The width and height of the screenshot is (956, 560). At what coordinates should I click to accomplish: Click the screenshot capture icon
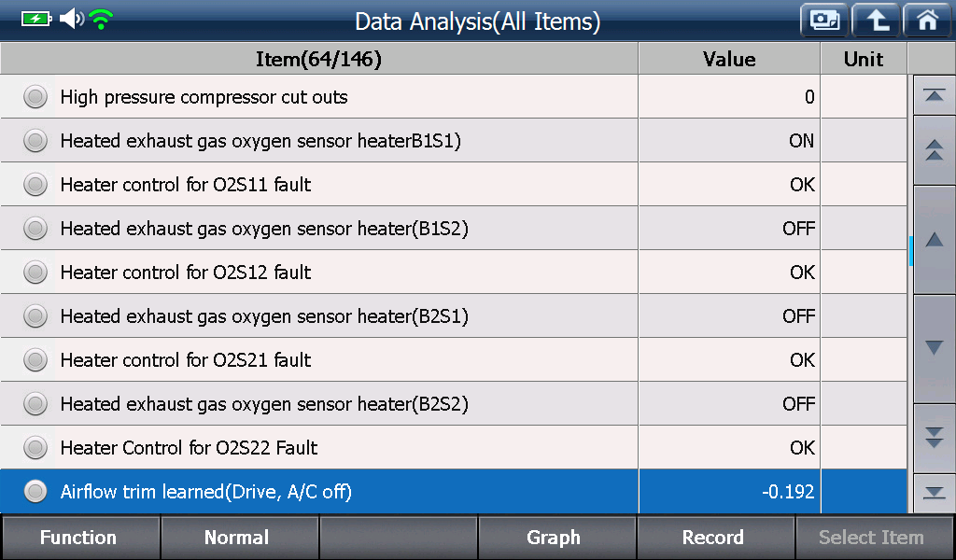[x=824, y=21]
